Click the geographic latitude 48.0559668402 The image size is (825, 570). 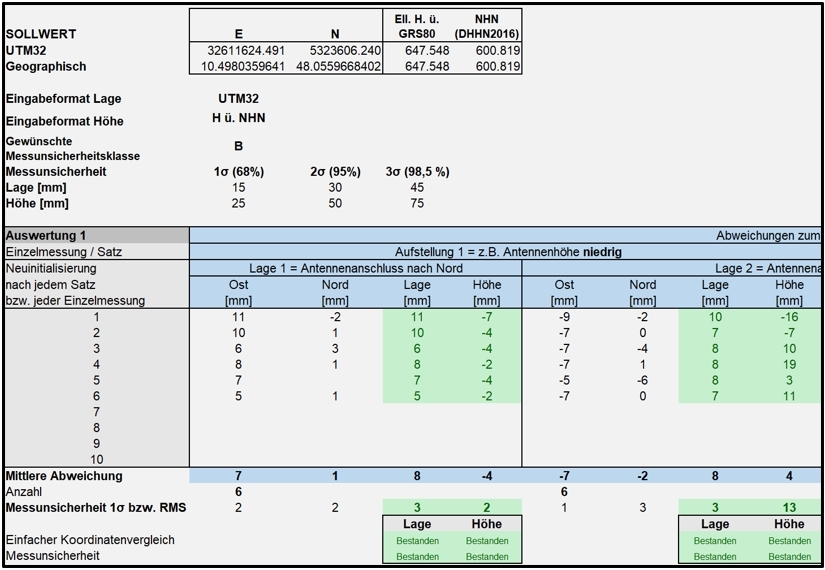click(338, 66)
